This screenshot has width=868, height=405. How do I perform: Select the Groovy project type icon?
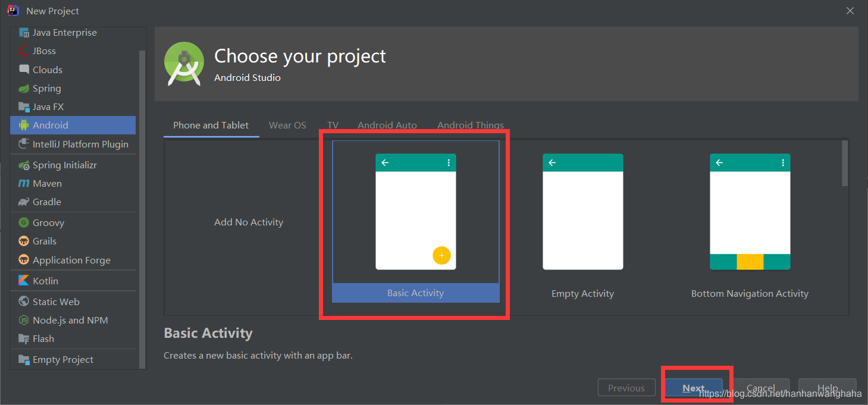[25, 222]
